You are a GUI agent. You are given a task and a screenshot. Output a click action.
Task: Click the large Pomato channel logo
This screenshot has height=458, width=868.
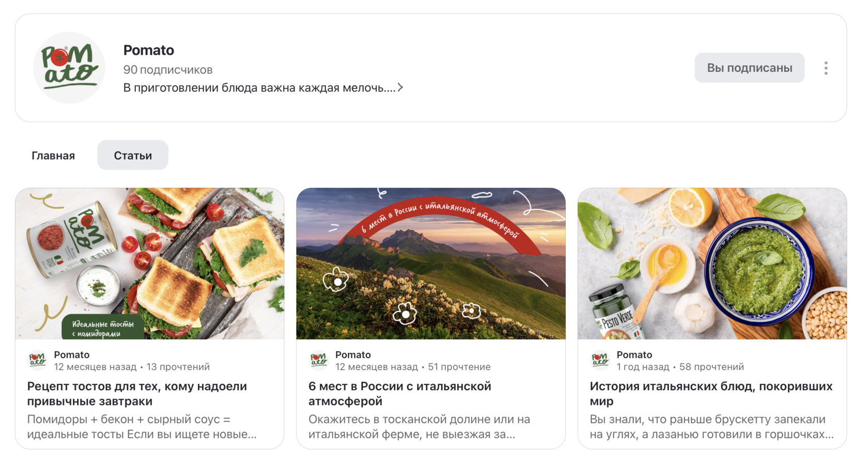point(69,68)
